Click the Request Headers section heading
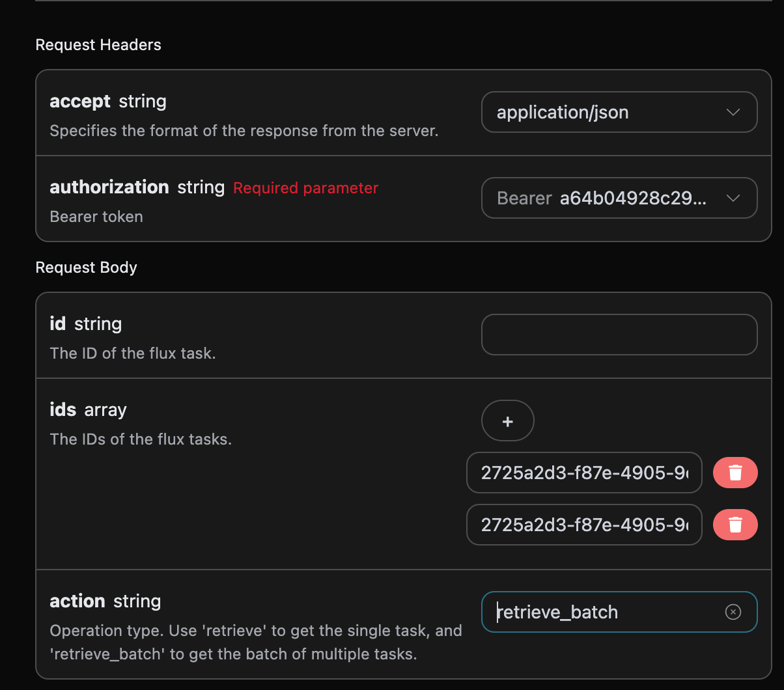Image resolution: width=784 pixels, height=690 pixels. (98, 45)
